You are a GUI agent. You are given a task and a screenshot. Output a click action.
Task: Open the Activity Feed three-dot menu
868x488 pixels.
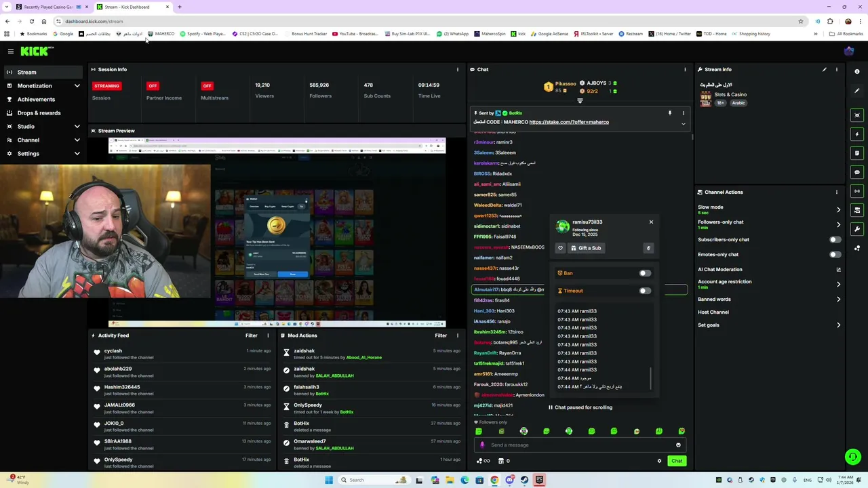[267, 335]
